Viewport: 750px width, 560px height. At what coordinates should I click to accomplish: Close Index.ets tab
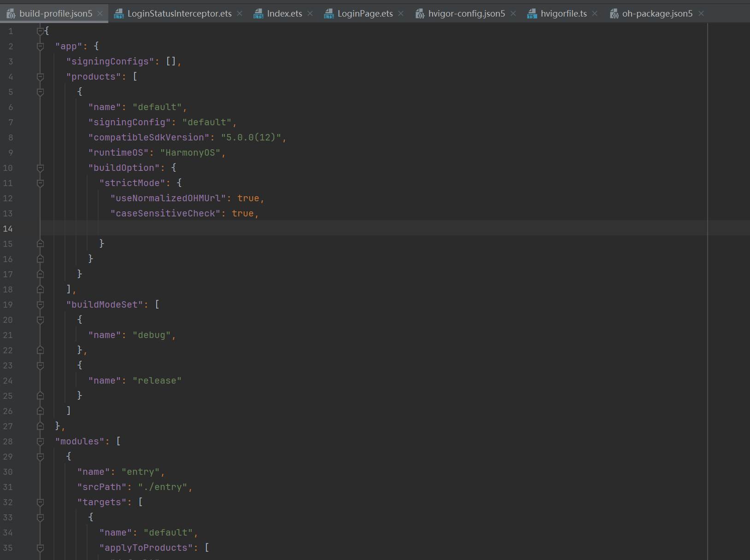click(310, 14)
